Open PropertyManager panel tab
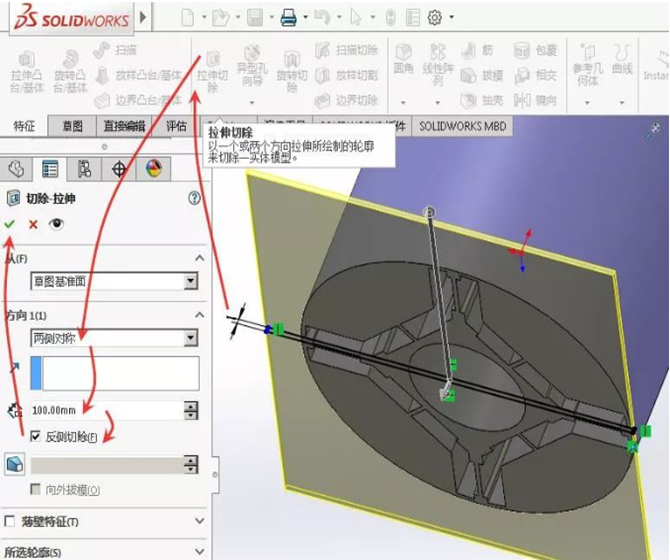670x560 pixels. pos(50,169)
